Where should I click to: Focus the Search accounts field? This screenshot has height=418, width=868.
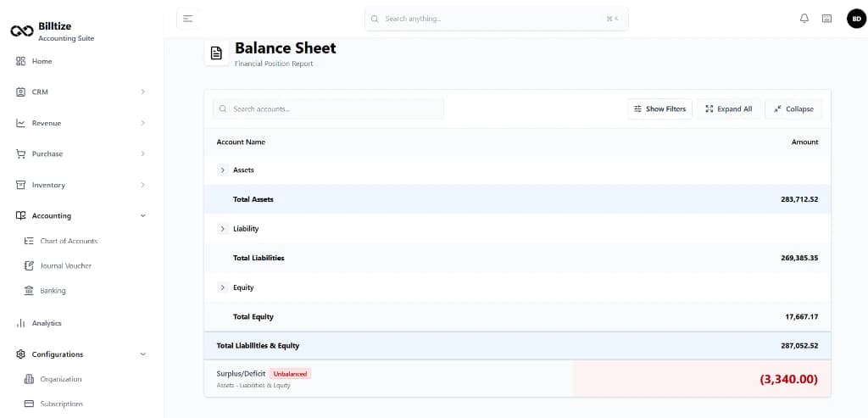click(x=328, y=109)
